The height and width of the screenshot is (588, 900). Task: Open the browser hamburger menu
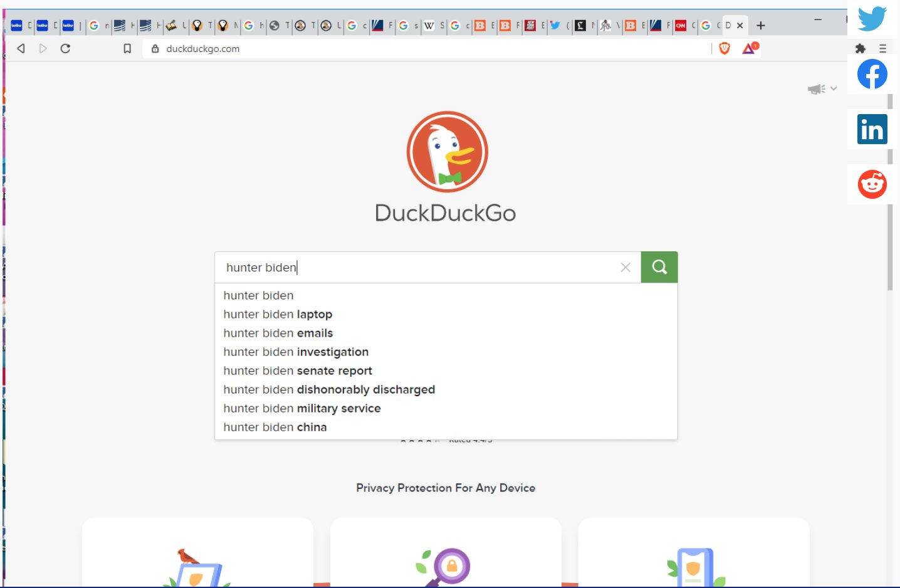tap(882, 48)
